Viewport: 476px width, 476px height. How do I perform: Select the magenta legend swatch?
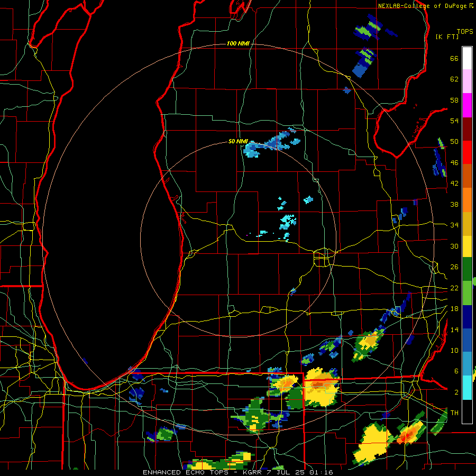467,105
